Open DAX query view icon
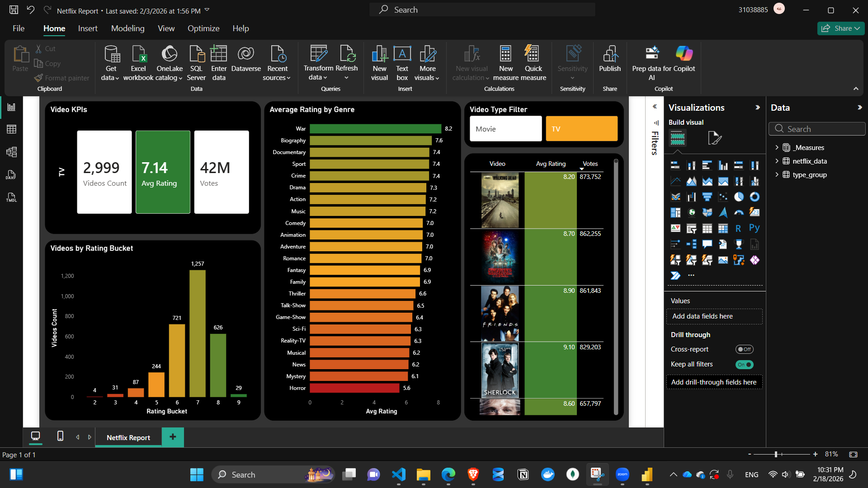Image resolution: width=868 pixels, height=488 pixels. coord(12,175)
